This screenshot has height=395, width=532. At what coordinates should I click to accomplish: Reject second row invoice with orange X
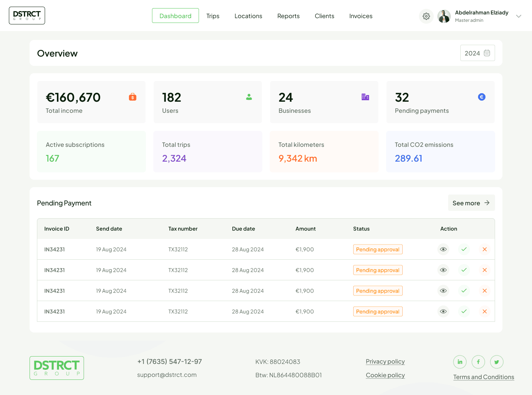pyautogui.click(x=485, y=270)
